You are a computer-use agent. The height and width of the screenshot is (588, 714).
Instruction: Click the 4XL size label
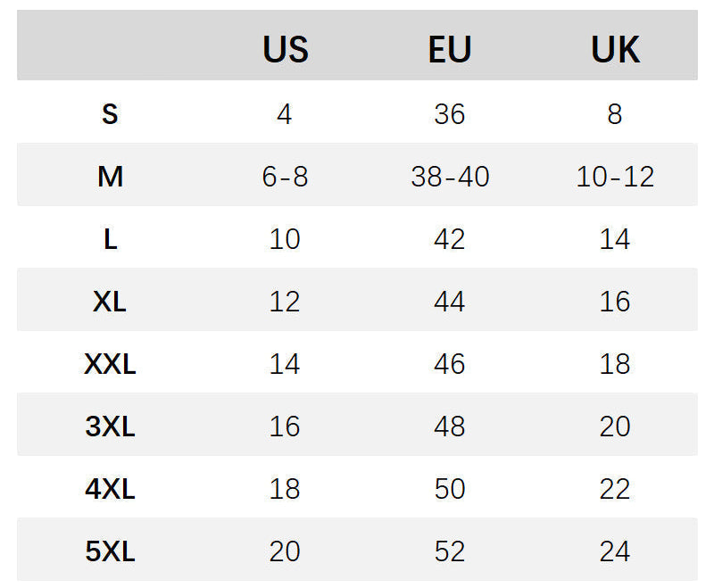click(110, 489)
